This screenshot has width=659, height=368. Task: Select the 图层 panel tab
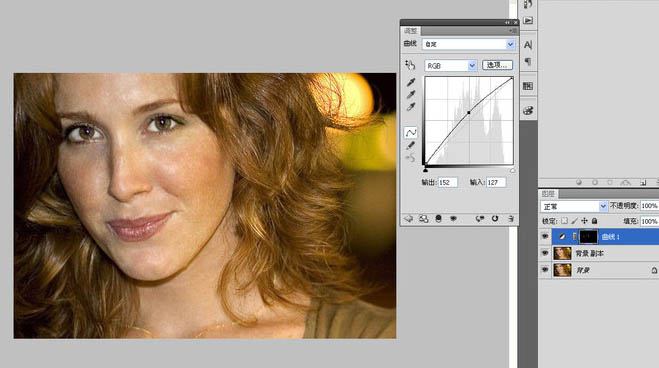[x=548, y=194]
